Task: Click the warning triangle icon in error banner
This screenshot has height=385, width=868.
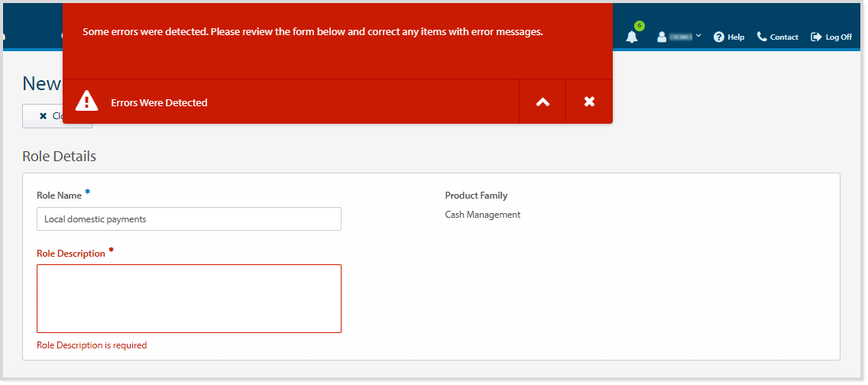Action: pyautogui.click(x=86, y=102)
